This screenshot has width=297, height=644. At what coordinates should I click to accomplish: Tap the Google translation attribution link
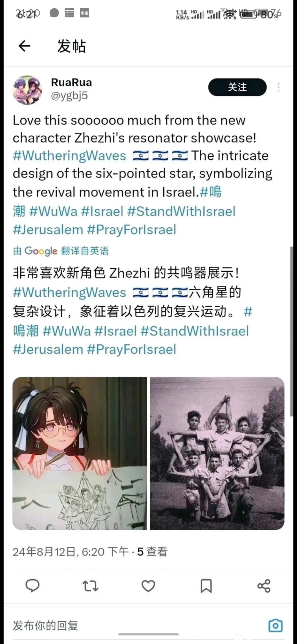click(x=61, y=251)
